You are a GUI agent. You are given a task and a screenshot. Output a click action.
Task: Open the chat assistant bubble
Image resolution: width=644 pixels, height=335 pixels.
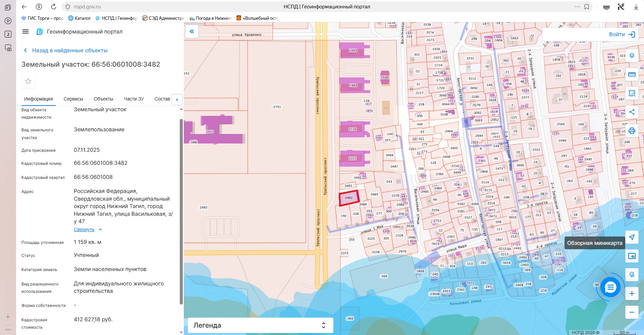[x=610, y=287]
